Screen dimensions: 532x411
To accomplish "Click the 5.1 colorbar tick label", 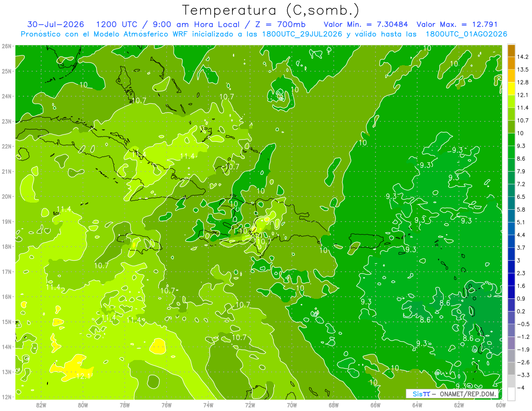I will point(521,222).
